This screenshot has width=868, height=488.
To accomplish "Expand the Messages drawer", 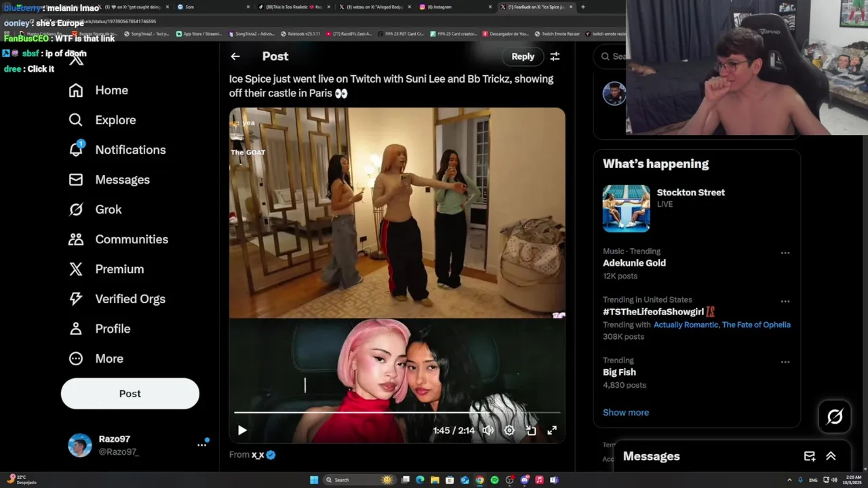I will click(x=831, y=456).
